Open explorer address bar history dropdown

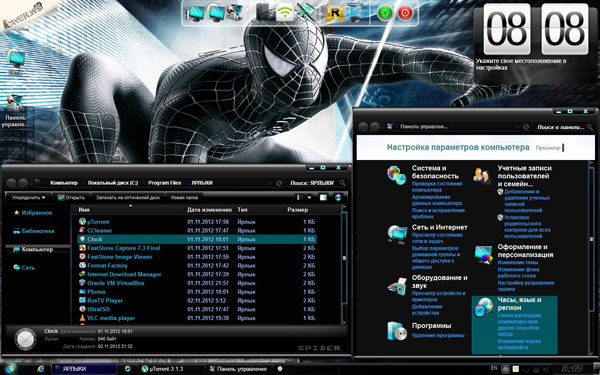[x=271, y=183]
